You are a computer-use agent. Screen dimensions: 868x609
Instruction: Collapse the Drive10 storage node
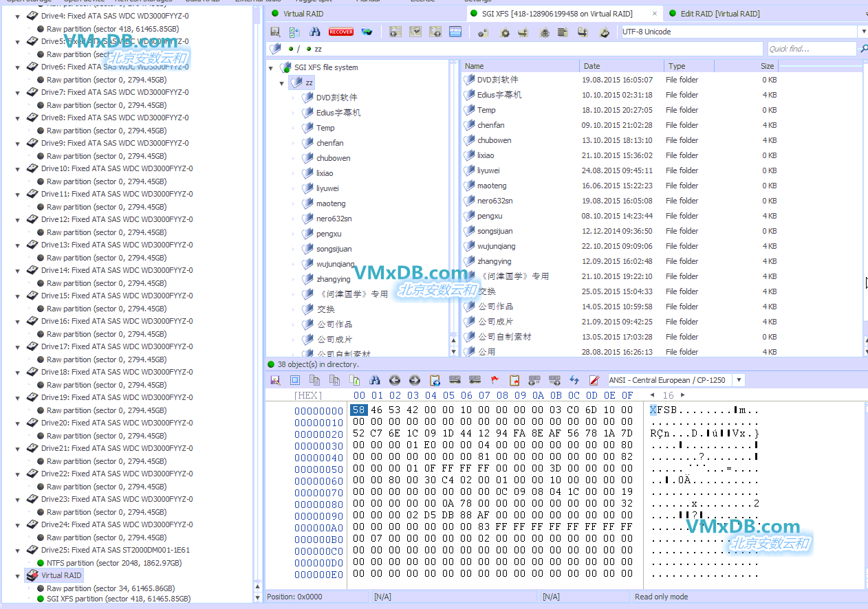(18, 168)
